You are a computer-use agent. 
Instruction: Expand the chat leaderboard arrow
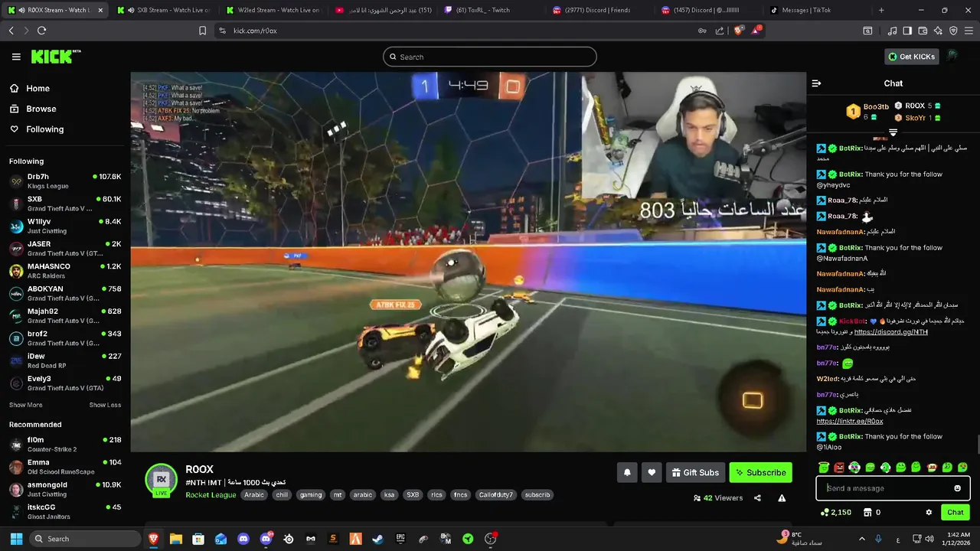893,132
